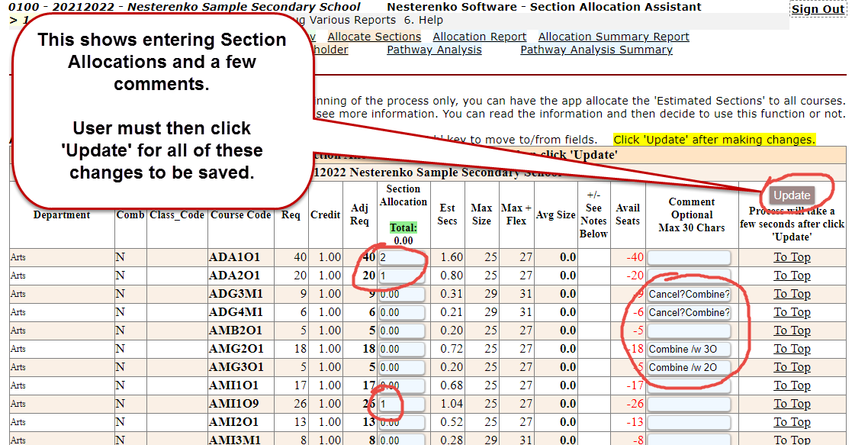Click the empty comment field for ADA1O1
The height and width of the screenshot is (445, 868).
coord(689,258)
